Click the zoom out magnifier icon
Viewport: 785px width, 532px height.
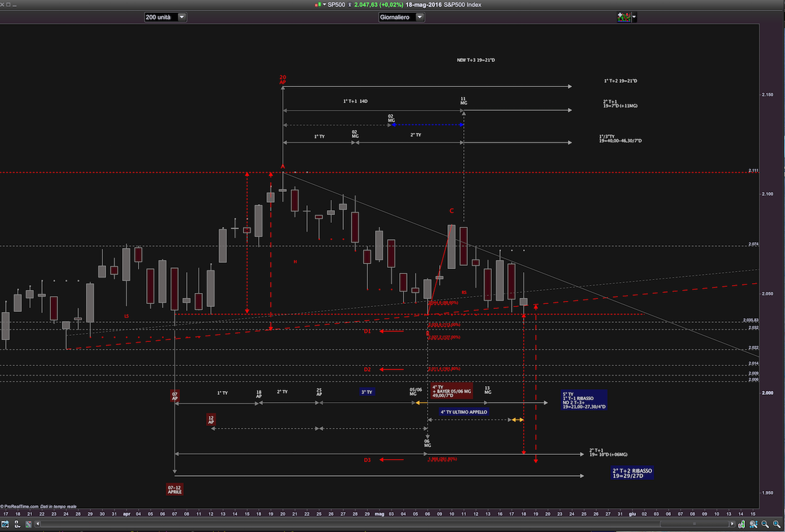tap(765, 524)
